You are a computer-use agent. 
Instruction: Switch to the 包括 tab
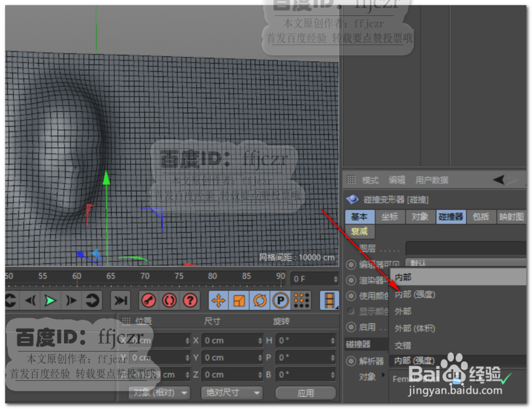click(481, 216)
